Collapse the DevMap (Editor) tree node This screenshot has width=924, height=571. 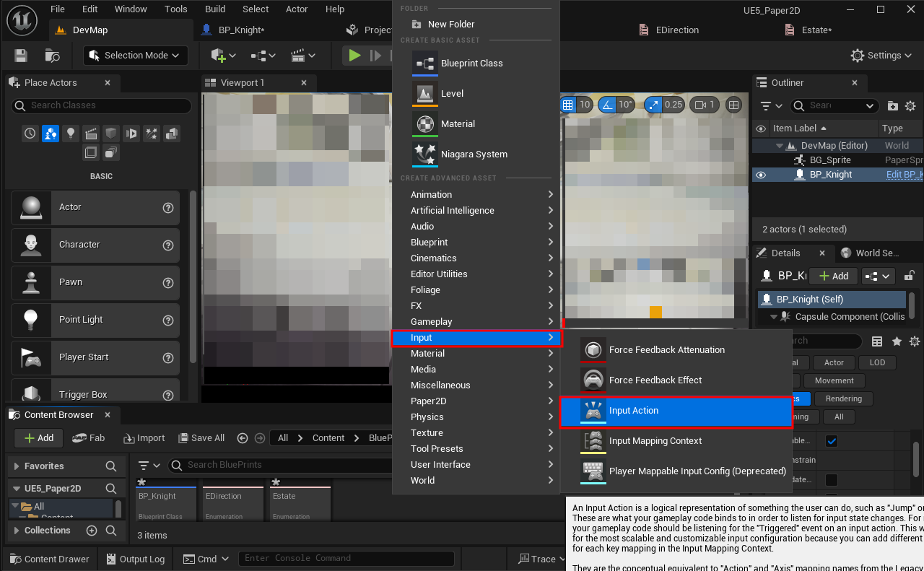(780, 146)
